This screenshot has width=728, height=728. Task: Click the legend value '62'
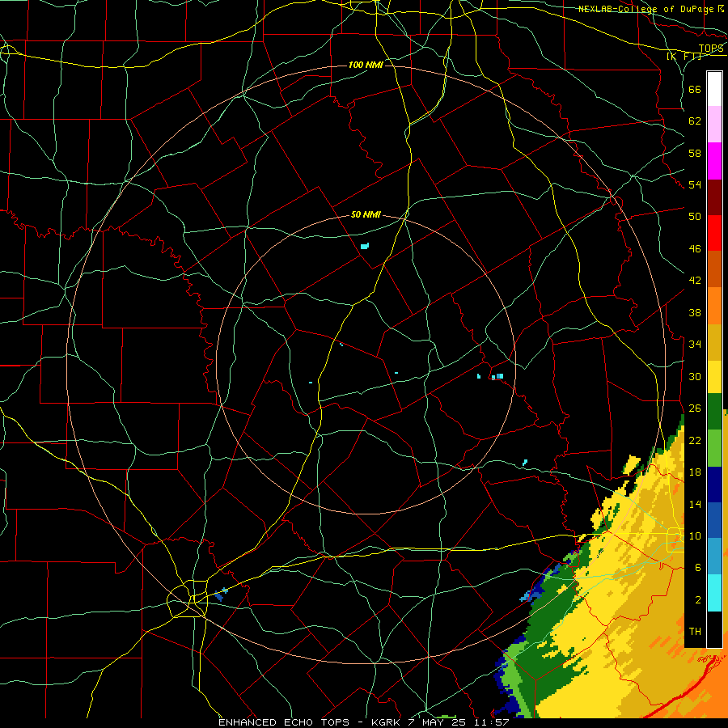pyautogui.click(x=695, y=121)
